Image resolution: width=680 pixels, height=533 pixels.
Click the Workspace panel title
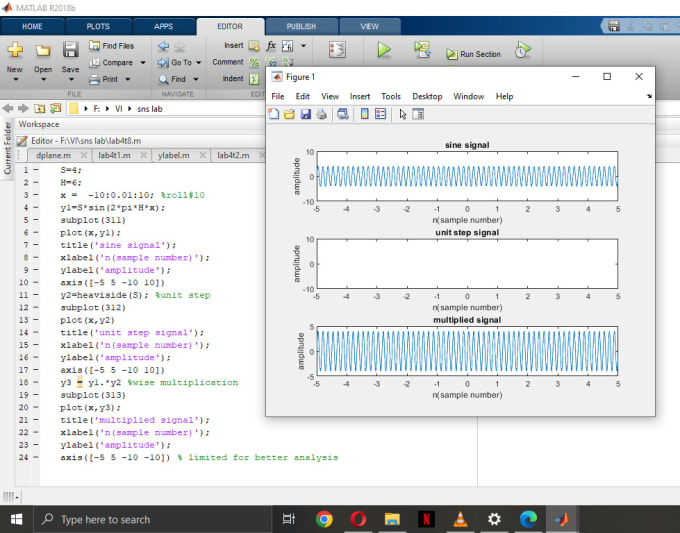39,124
